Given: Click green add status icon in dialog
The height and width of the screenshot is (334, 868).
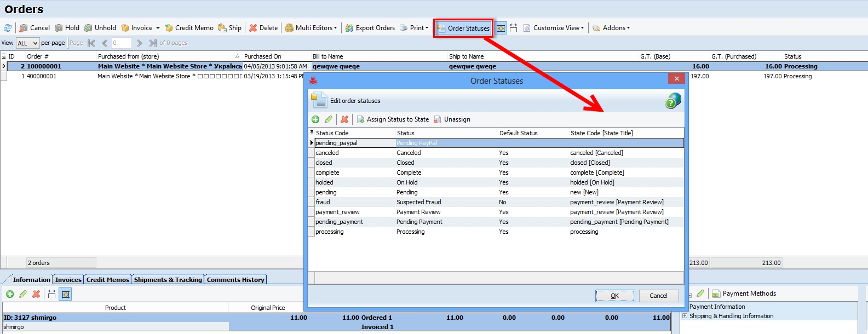Looking at the screenshot, I should (x=315, y=119).
